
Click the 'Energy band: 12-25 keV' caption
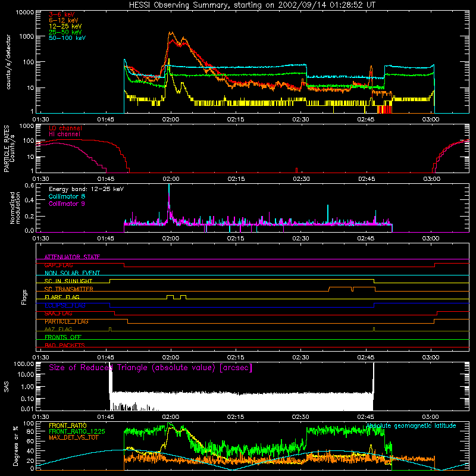point(86,189)
